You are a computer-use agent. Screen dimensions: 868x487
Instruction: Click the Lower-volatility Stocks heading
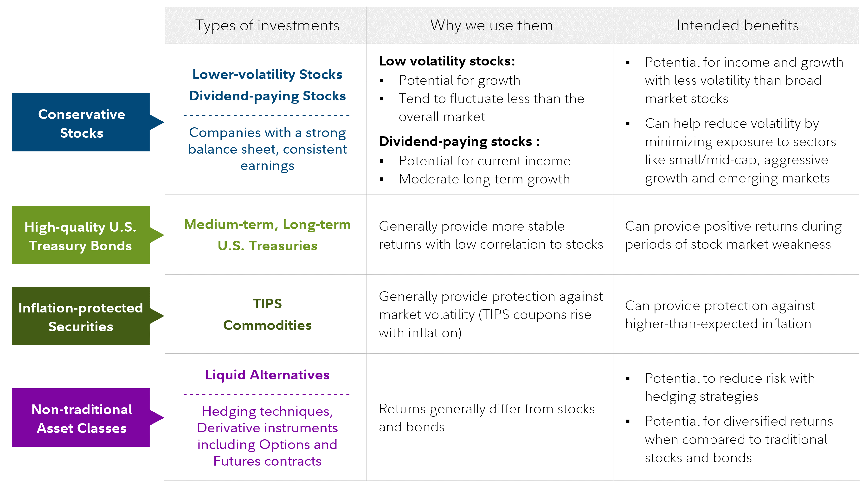267,74
